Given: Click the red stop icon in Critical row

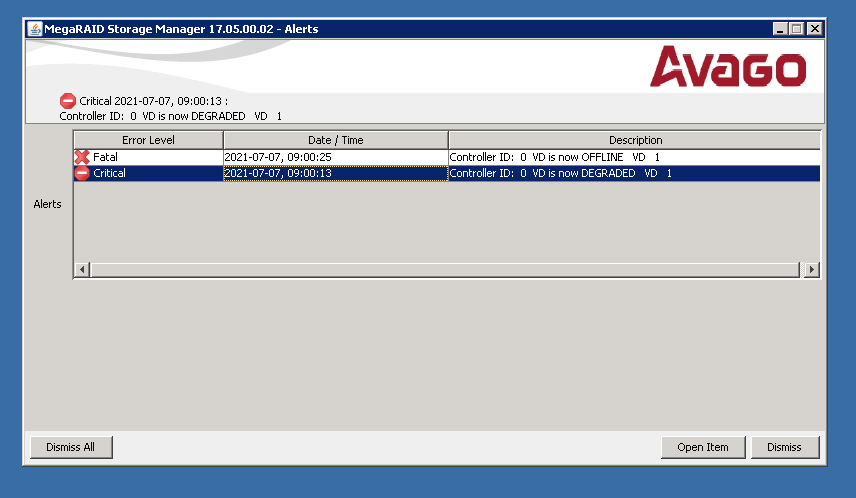Looking at the screenshot, I should pos(82,173).
